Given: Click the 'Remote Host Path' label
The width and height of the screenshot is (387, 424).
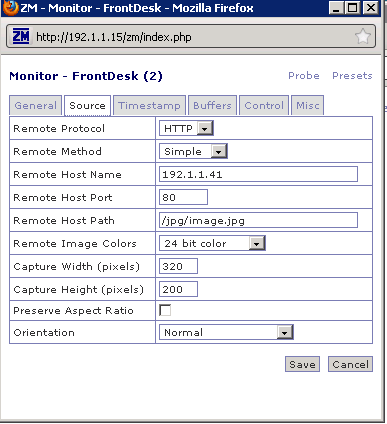Looking at the screenshot, I should (64, 221).
